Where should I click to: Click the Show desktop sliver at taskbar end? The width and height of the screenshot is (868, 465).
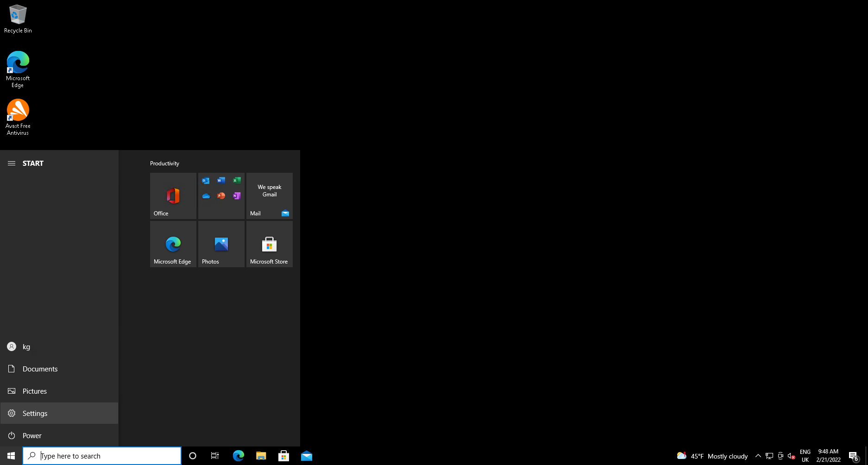click(x=867, y=456)
